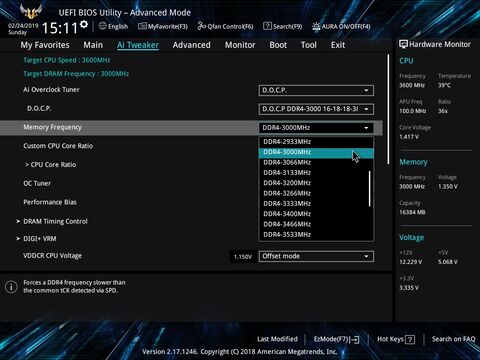Click Target CPU Speed : 3600MHz text
Screen dimensions: 480x360
(x=67, y=60)
